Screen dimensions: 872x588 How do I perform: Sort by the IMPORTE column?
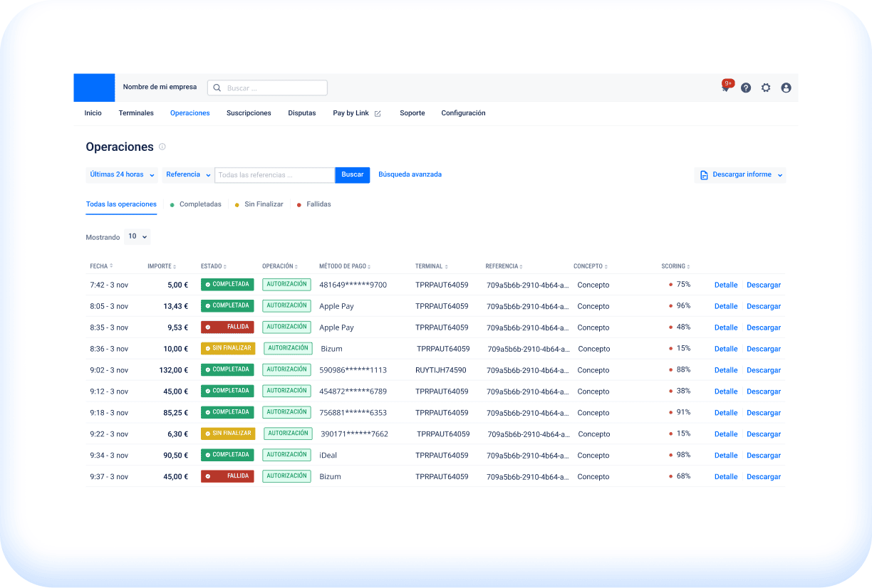pos(162,266)
